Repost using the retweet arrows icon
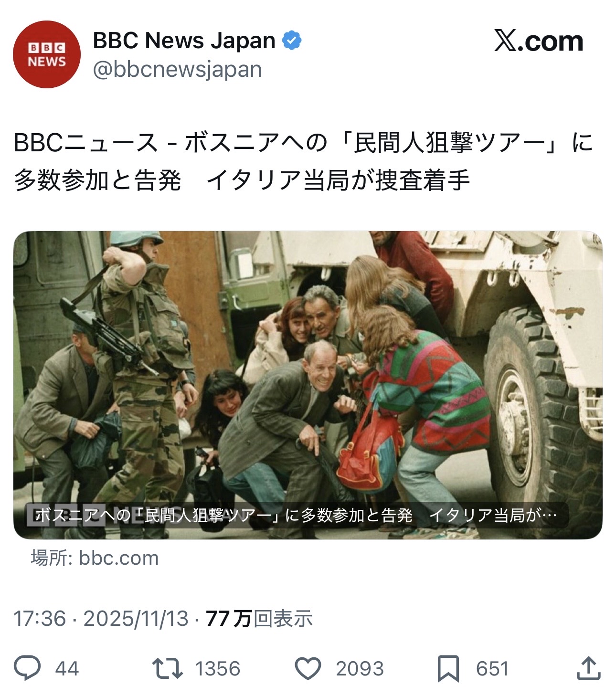This screenshot has width=616, height=696. point(167,668)
